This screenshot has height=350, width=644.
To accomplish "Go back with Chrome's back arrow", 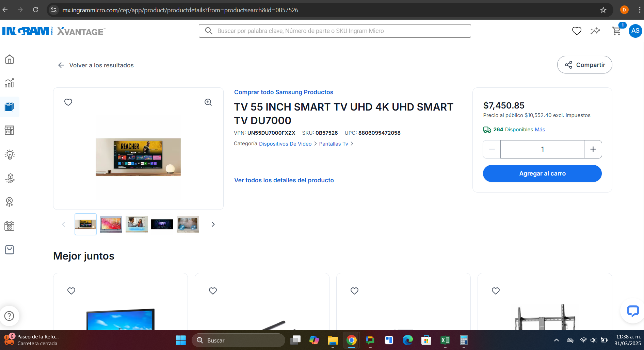I will point(5,10).
